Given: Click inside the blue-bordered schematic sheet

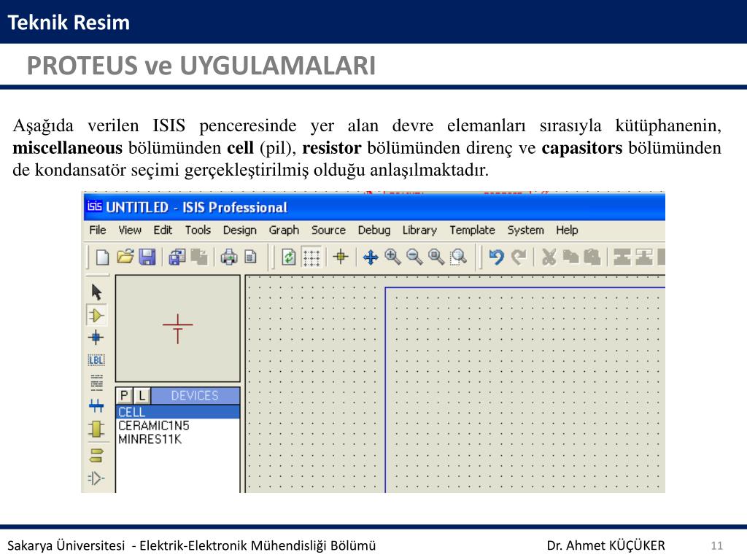Looking at the screenshot, I should click(x=525, y=391).
